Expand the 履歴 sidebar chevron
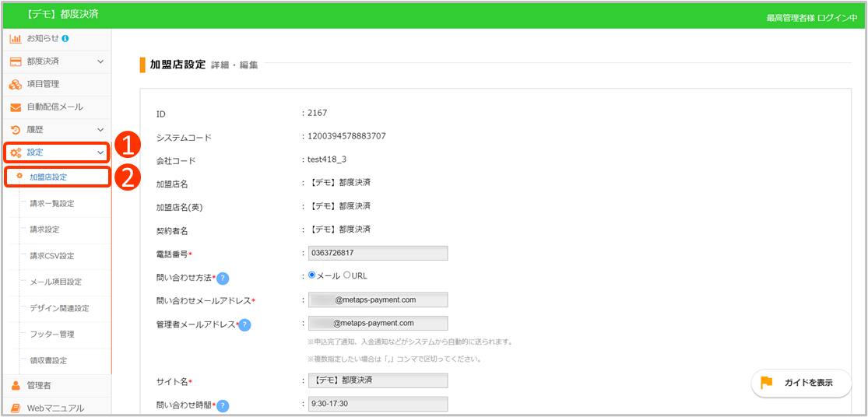 tap(100, 129)
